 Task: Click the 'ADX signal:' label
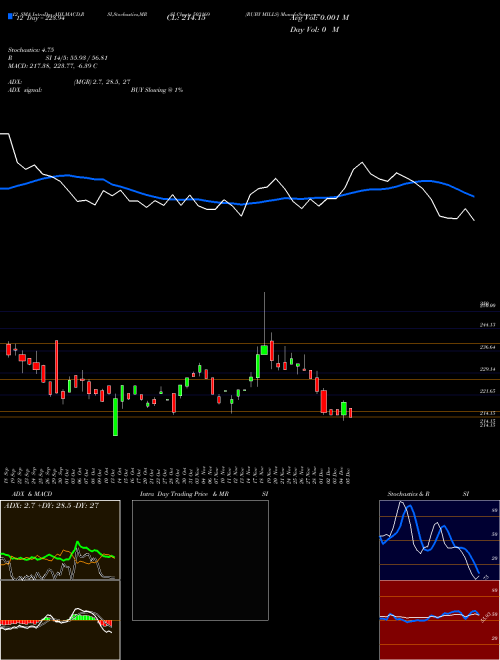[25, 90]
